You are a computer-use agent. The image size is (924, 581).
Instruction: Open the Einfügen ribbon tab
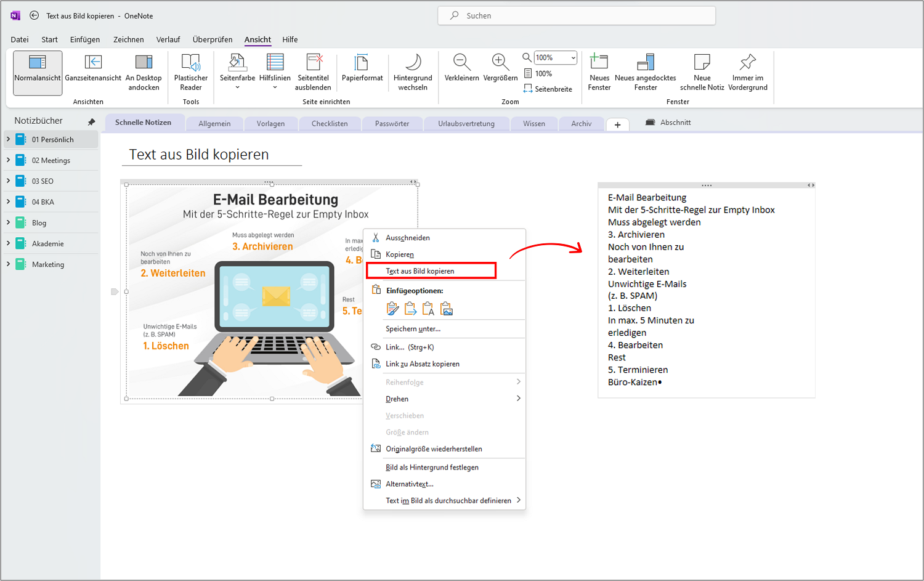click(x=85, y=39)
